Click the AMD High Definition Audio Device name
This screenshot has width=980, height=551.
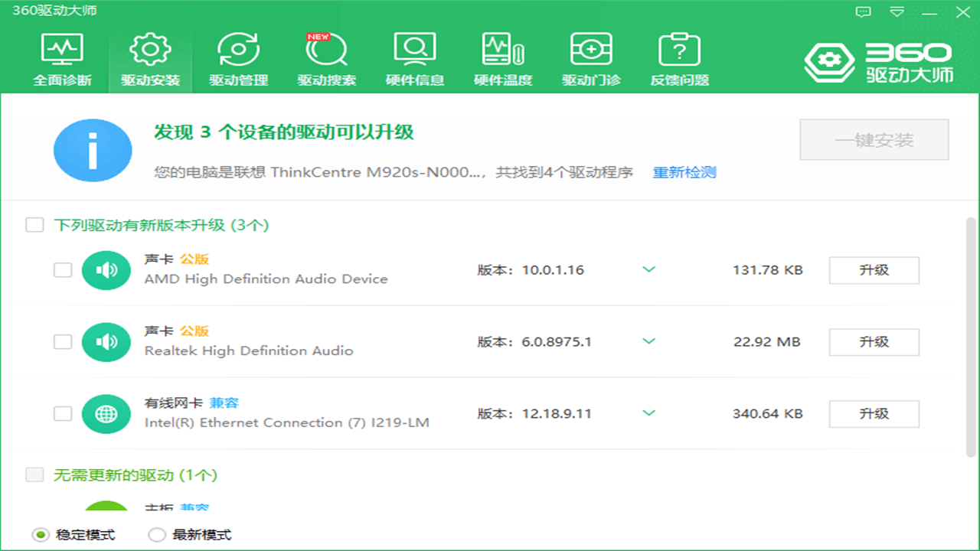click(266, 279)
